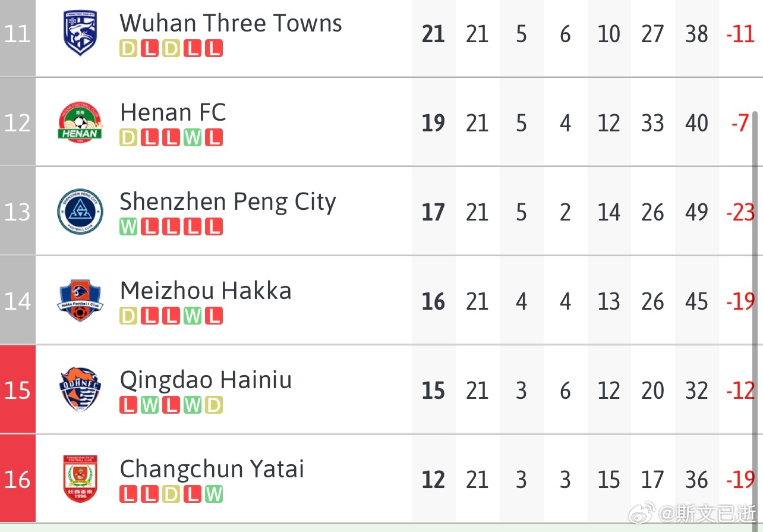This screenshot has height=532, width=763.
Task: Select the red rank 15 relegation cell
Action: click(18, 390)
